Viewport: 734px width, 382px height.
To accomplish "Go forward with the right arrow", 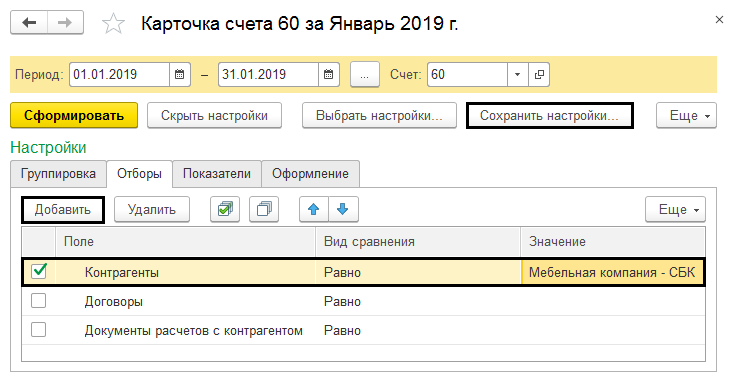I will tap(66, 22).
